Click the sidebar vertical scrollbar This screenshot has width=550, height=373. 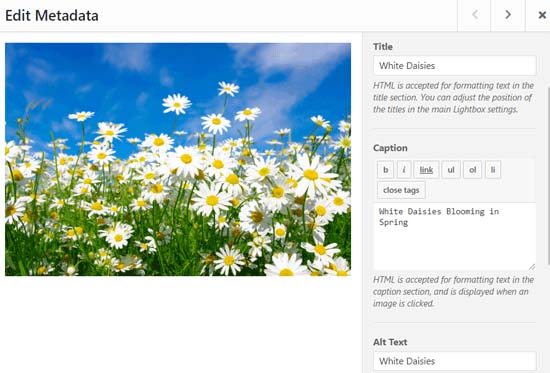coord(548,175)
